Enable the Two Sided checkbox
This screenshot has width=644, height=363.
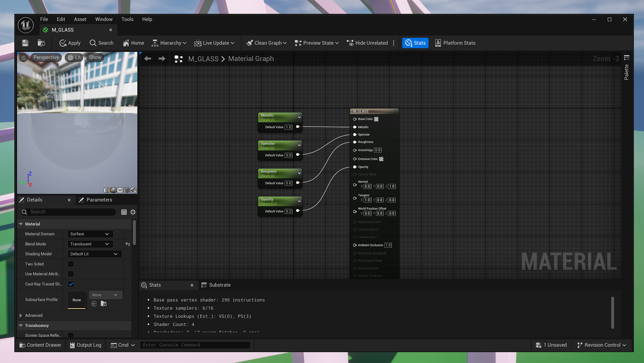(71, 264)
